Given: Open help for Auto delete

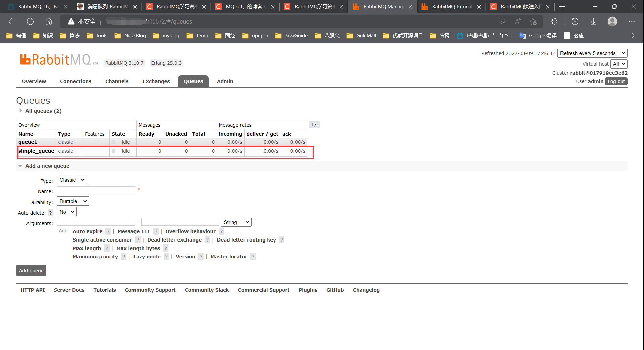Looking at the screenshot, I should click(50, 213).
